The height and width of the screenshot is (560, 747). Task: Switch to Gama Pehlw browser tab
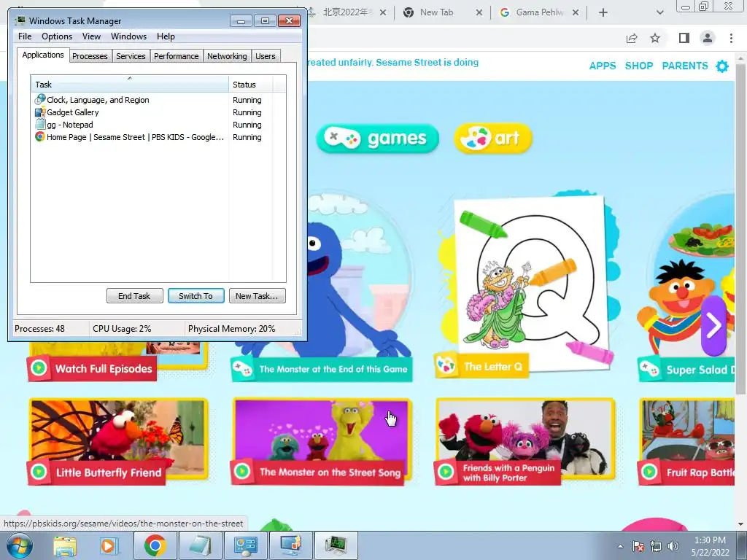[x=539, y=12]
